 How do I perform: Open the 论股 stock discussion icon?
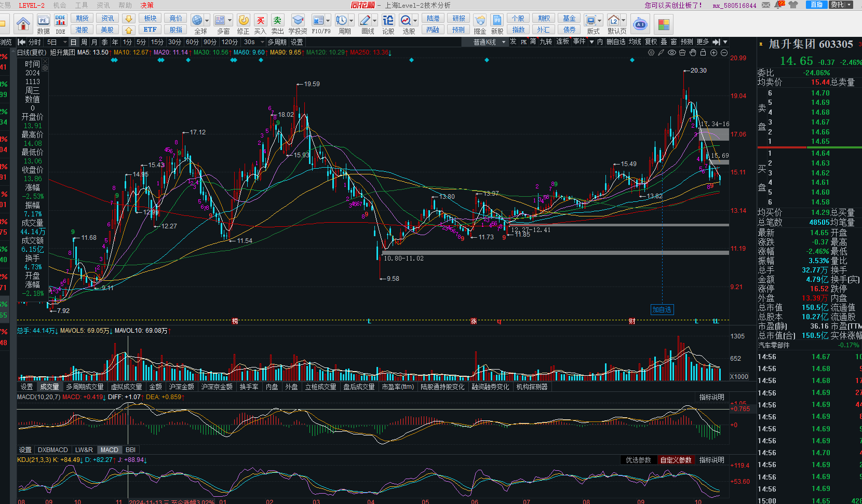(388, 20)
